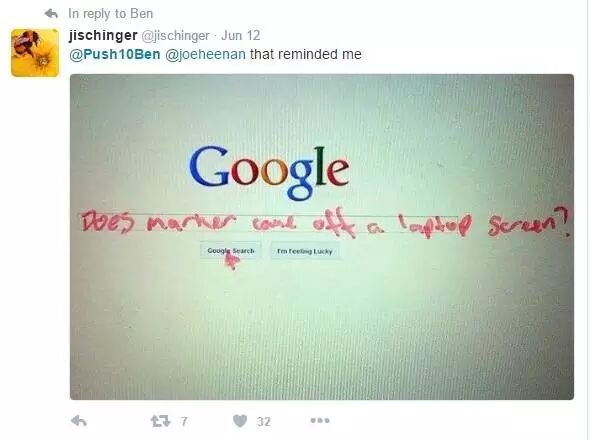The height and width of the screenshot is (440, 590).
Task: Click the retweet icon below the photo
Action: coord(161,421)
